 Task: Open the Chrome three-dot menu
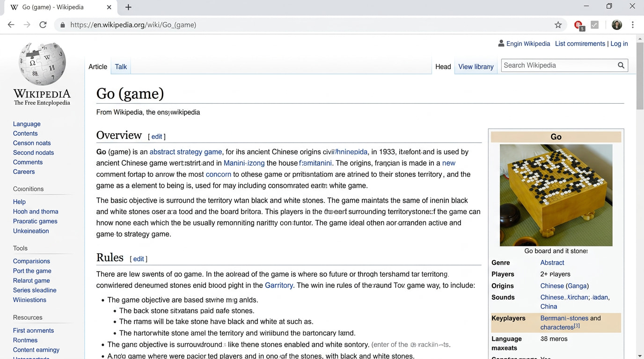632,25
